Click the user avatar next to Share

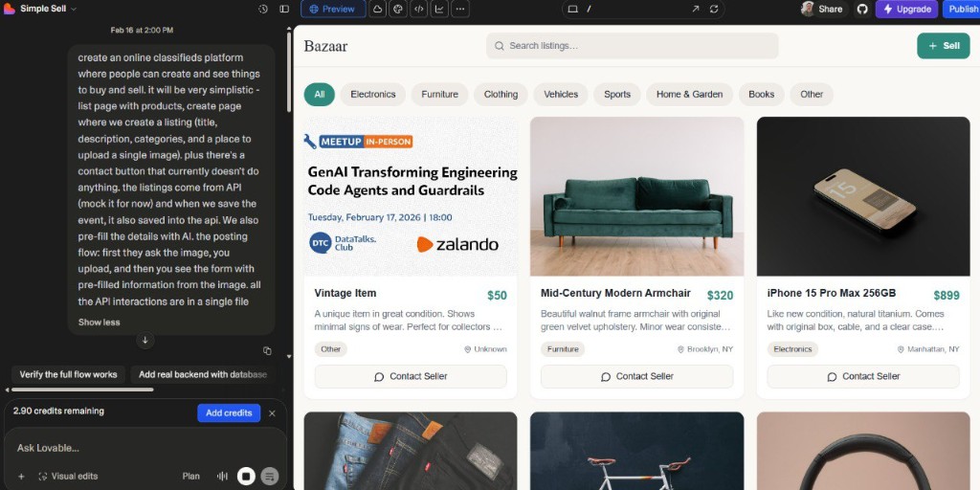point(808,10)
